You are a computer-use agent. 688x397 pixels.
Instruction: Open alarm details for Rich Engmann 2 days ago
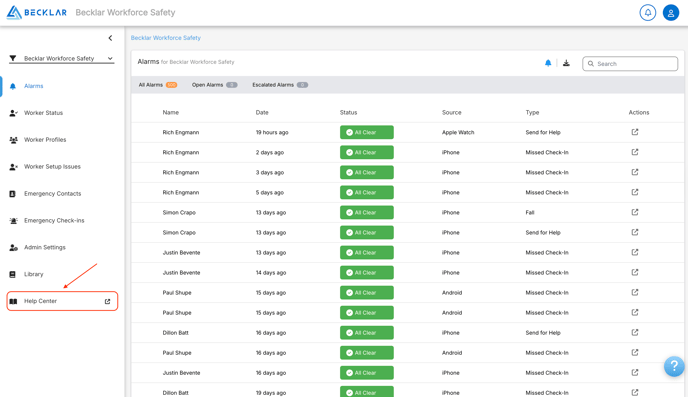[x=635, y=152]
